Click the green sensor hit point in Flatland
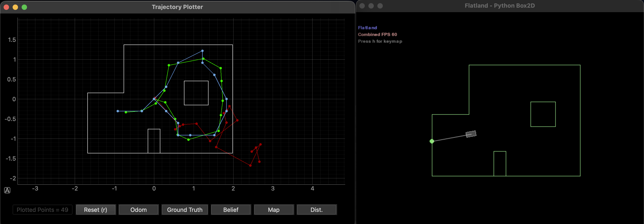Image resolution: width=644 pixels, height=224 pixels. coord(432,141)
